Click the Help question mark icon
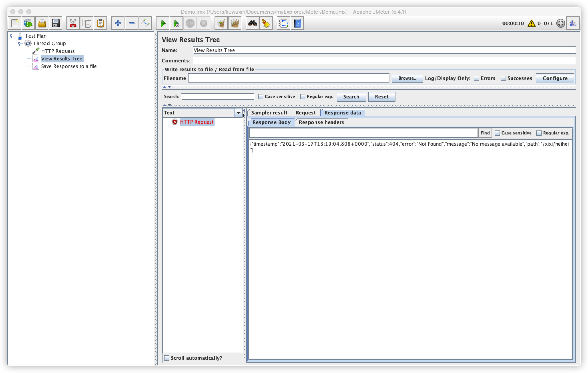This screenshot has height=373, width=588. [x=297, y=23]
